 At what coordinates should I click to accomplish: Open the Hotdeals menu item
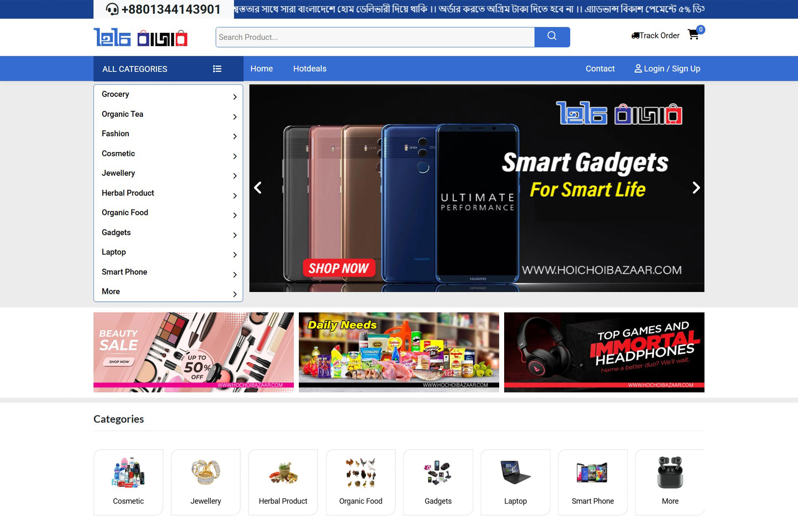point(310,69)
